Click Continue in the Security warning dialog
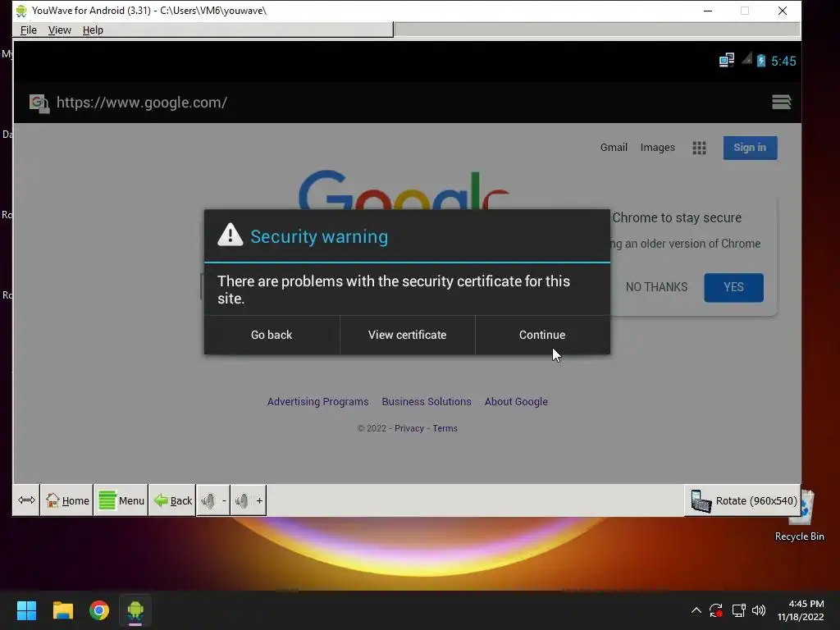 542,335
